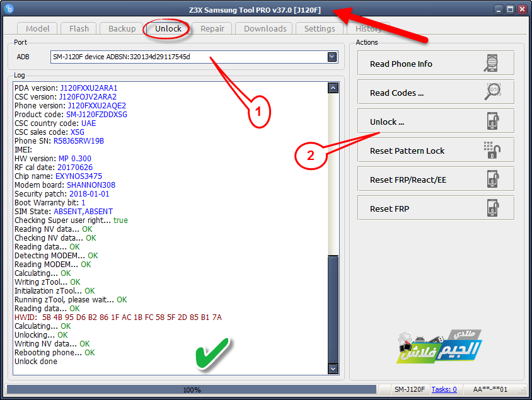Click the CSC sales code XSG line

point(49,132)
